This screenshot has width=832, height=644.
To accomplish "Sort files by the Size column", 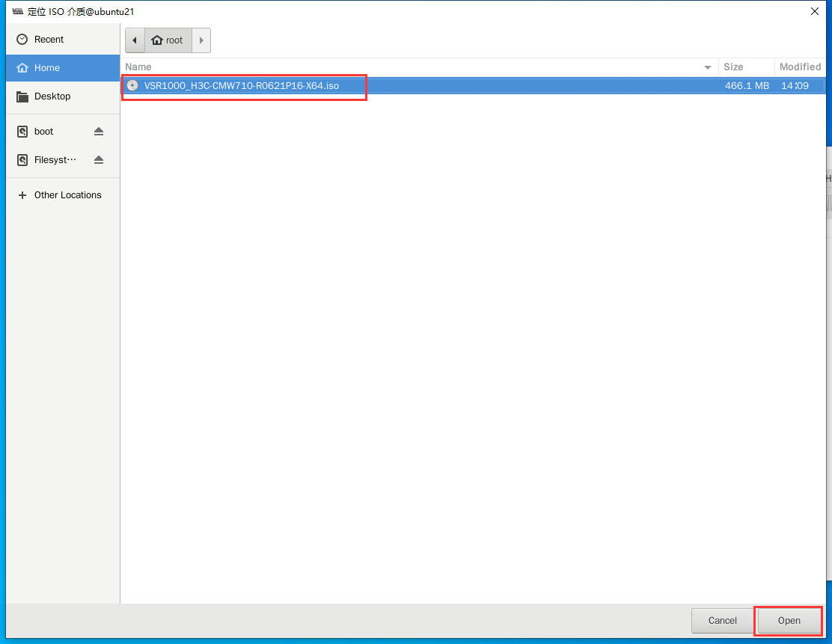I will pos(746,67).
